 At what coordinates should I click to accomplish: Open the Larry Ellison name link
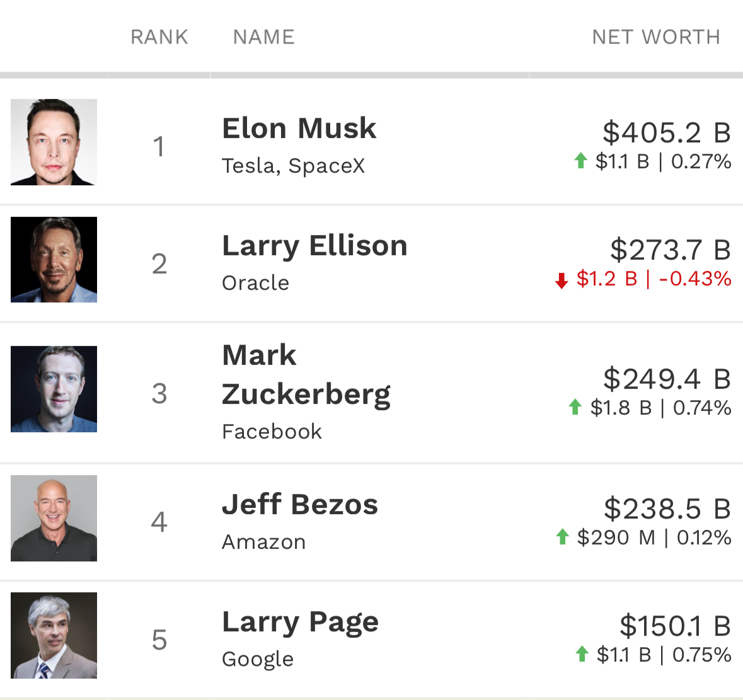(314, 247)
